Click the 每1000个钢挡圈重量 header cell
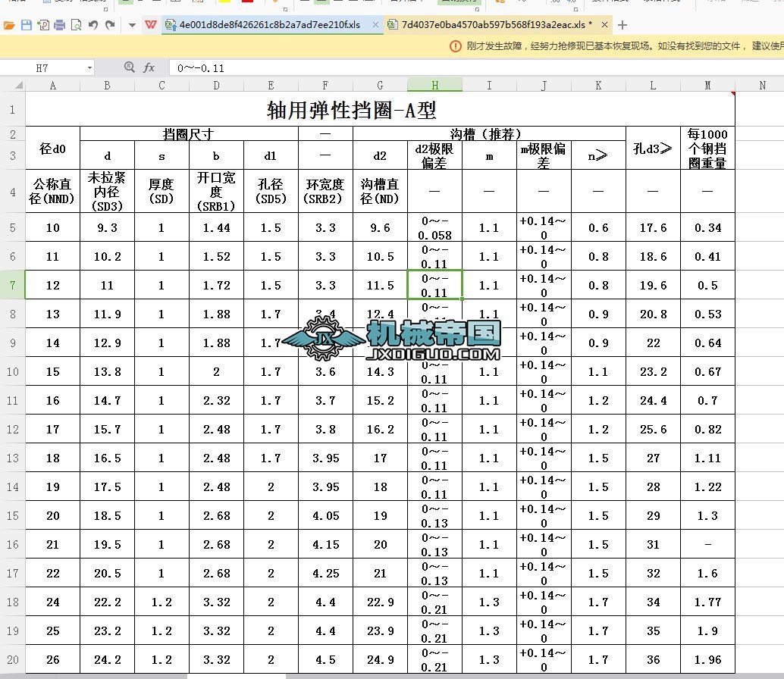Viewport: 784px width, 679px height. (x=707, y=149)
